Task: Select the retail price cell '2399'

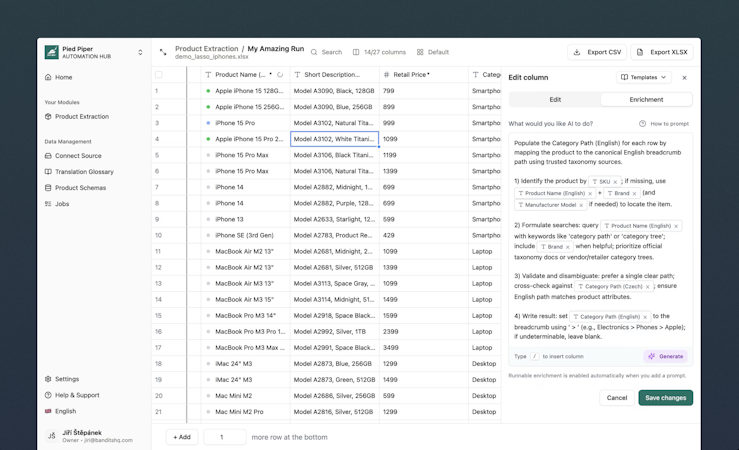Action: 424,331
